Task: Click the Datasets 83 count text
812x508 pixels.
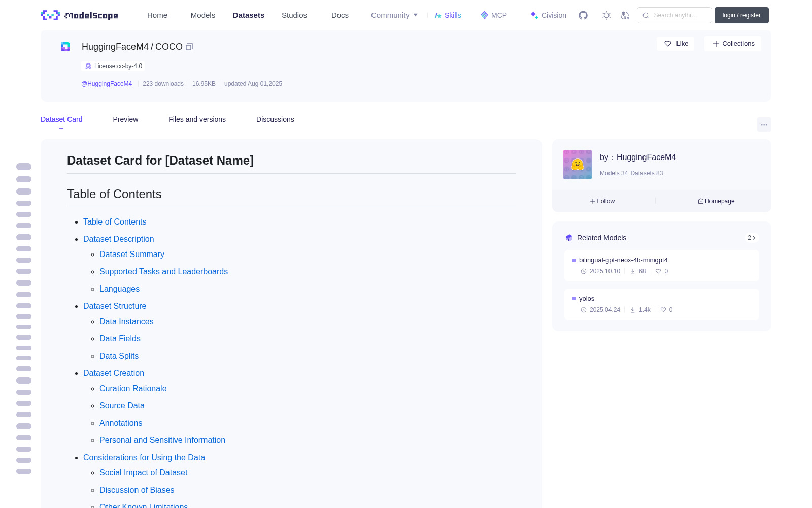Action: [647, 173]
